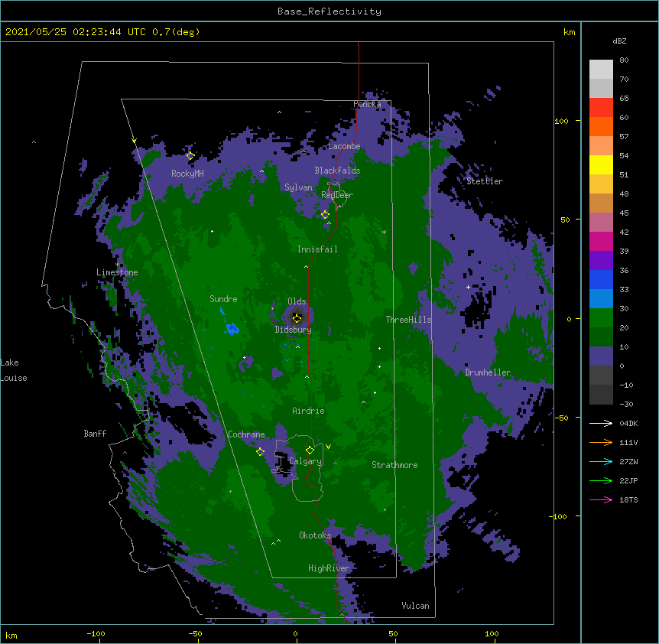Click the Olds town label
The image size is (659, 644).
tap(297, 301)
